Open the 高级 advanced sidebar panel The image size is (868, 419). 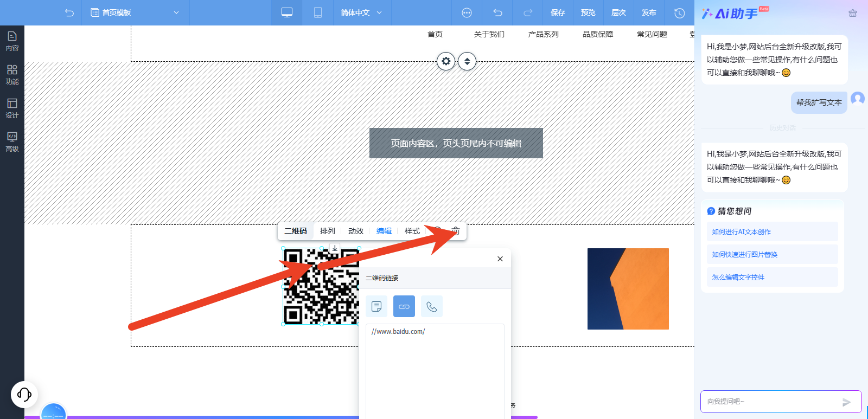12,142
